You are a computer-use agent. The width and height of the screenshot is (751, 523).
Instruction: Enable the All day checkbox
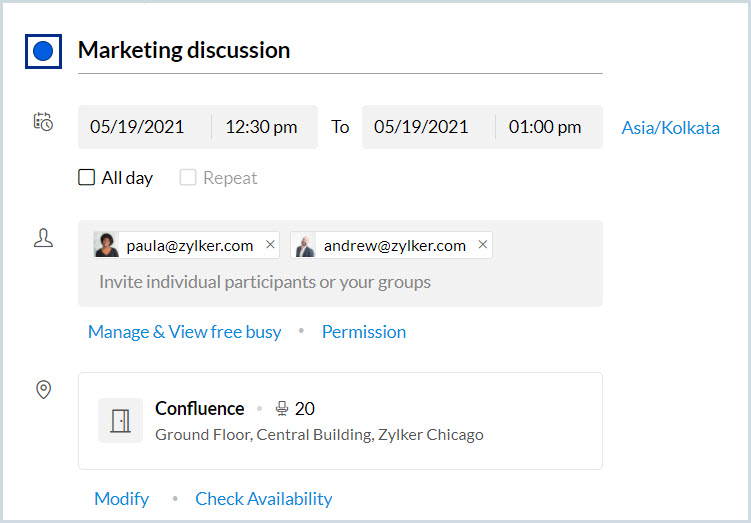click(x=87, y=178)
